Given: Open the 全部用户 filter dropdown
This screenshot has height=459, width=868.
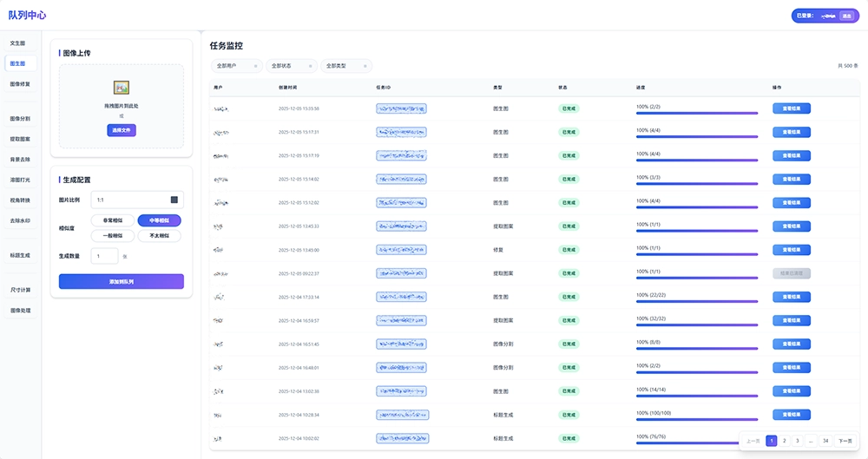Looking at the screenshot, I should pyautogui.click(x=229, y=66).
